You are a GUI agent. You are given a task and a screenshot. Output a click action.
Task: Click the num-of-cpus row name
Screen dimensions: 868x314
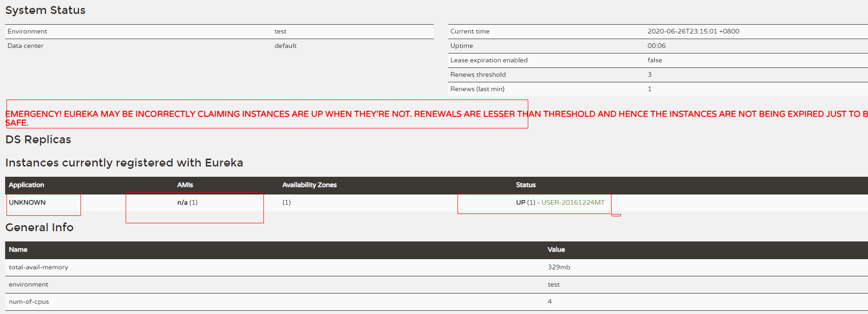click(29, 301)
